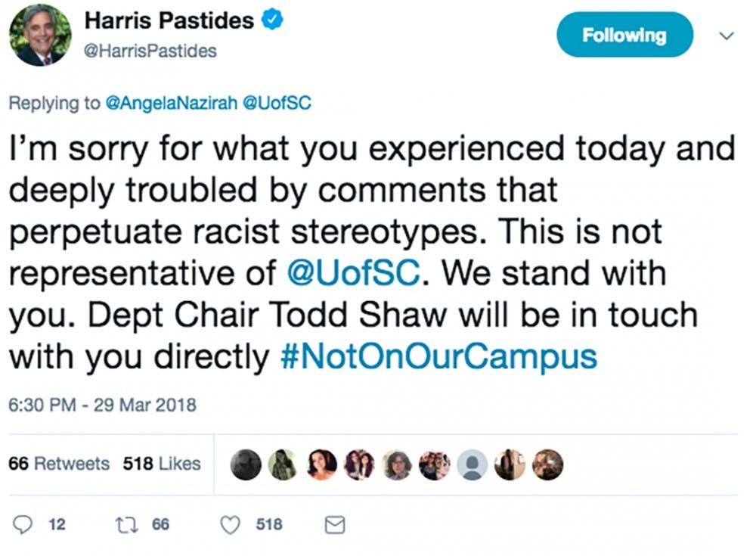Open the tweet options chevron dropdown
Screen dimensions: 756x556
[726, 36]
